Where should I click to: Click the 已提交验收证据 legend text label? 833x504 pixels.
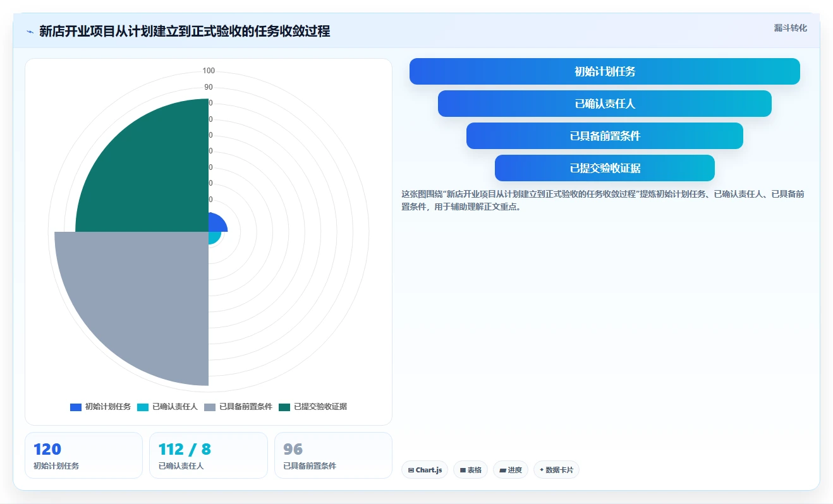pos(320,407)
